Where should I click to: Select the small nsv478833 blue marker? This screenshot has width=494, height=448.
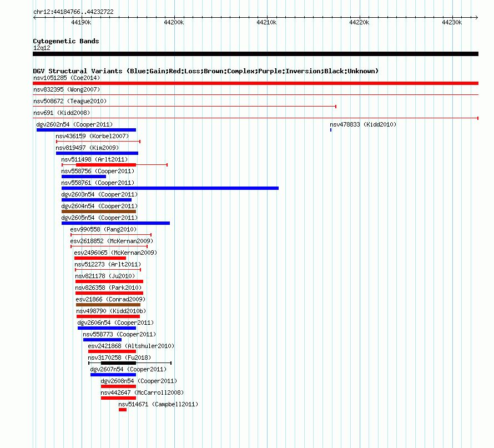click(331, 130)
